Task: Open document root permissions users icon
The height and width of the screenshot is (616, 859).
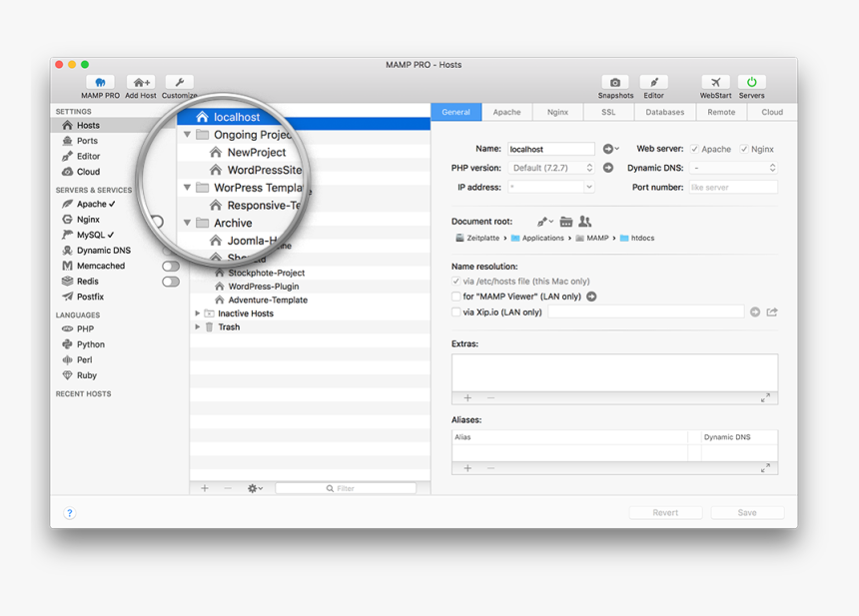Action: pos(585,222)
